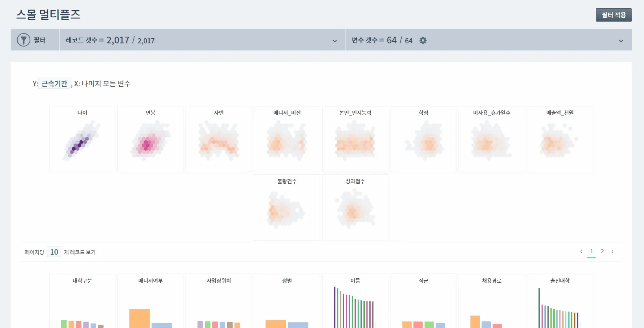Edit the records per page field

(x=54, y=252)
